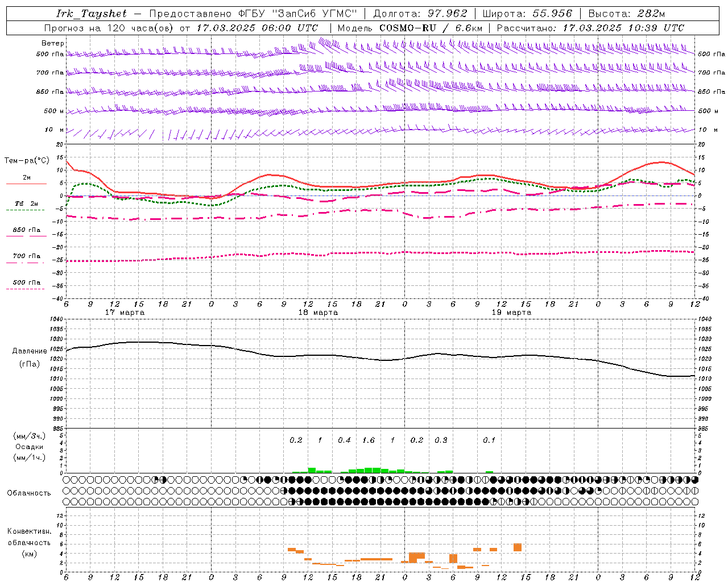Select the (км) convective height unit label
728x582 pixels.
tap(30, 554)
